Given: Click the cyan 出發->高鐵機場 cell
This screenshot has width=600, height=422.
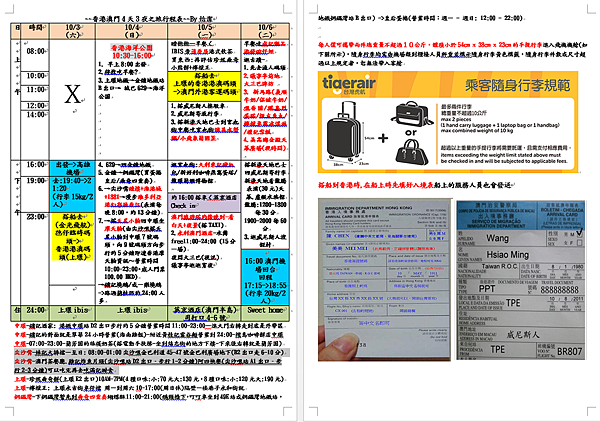Looking at the screenshot, I should [72, 168].
